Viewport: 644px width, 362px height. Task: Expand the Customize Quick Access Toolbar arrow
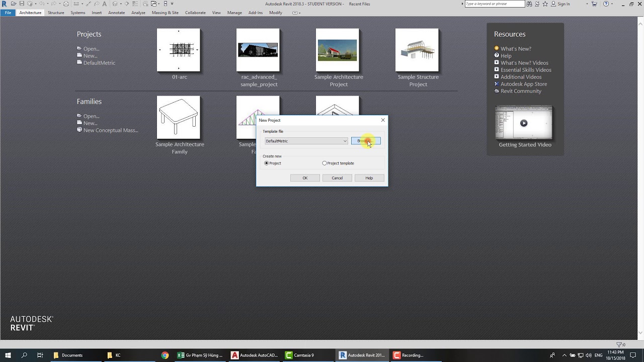[172, 4]
